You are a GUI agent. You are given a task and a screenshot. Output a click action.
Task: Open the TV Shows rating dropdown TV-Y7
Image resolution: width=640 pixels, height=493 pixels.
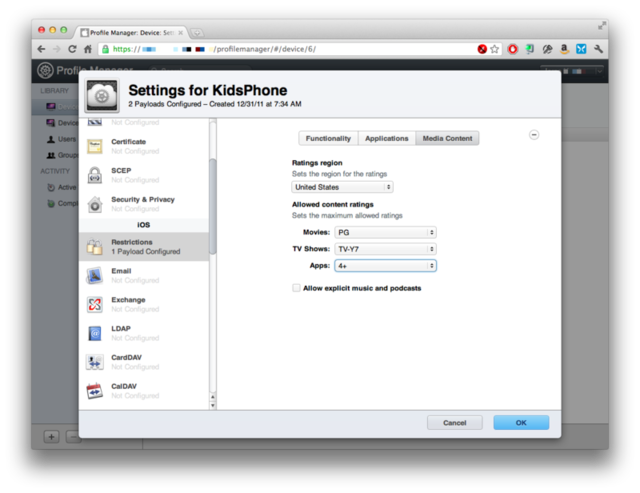(x=385, y=249)
